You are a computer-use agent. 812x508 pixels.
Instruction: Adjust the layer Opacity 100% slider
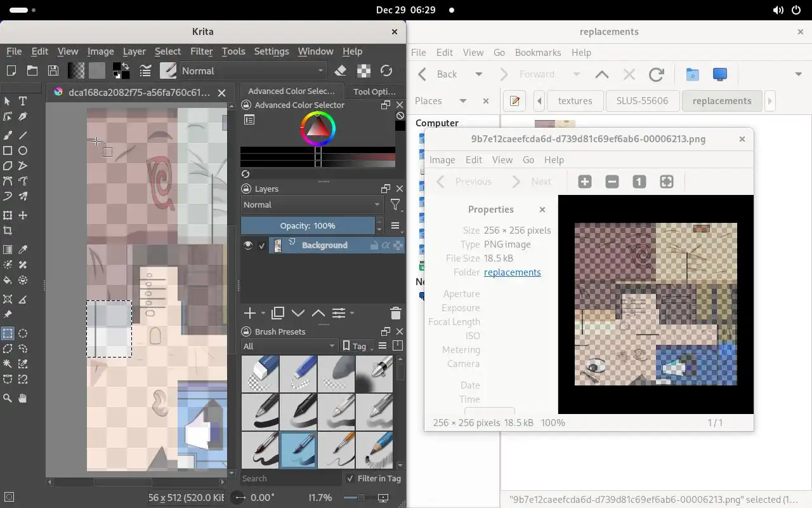(308, 225)
